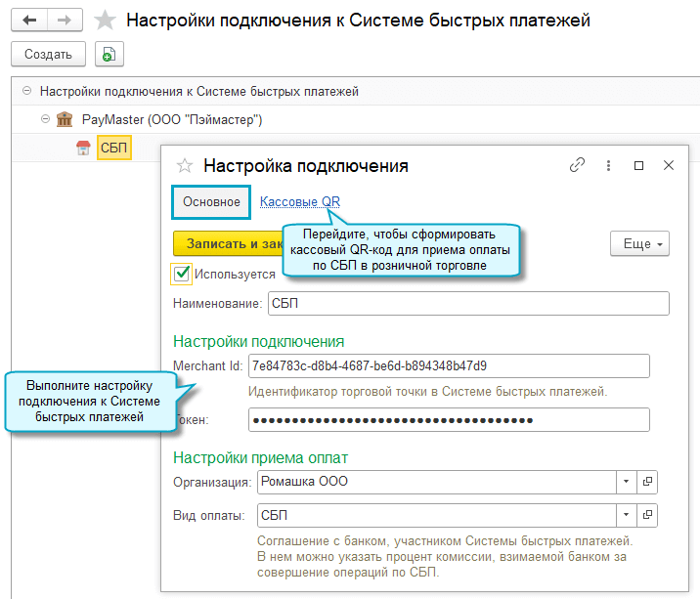Select the СБП tree item
This screenshot has height=599, width=700.
113,148
